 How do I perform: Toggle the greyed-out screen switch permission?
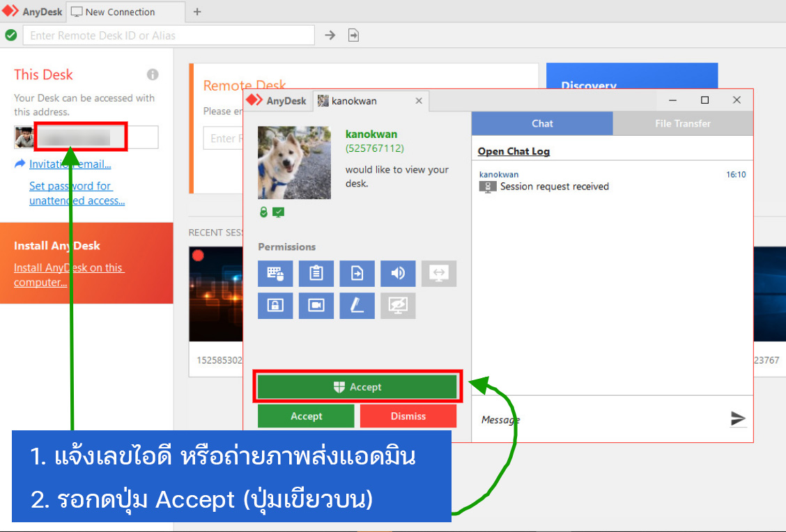[438, 274]
